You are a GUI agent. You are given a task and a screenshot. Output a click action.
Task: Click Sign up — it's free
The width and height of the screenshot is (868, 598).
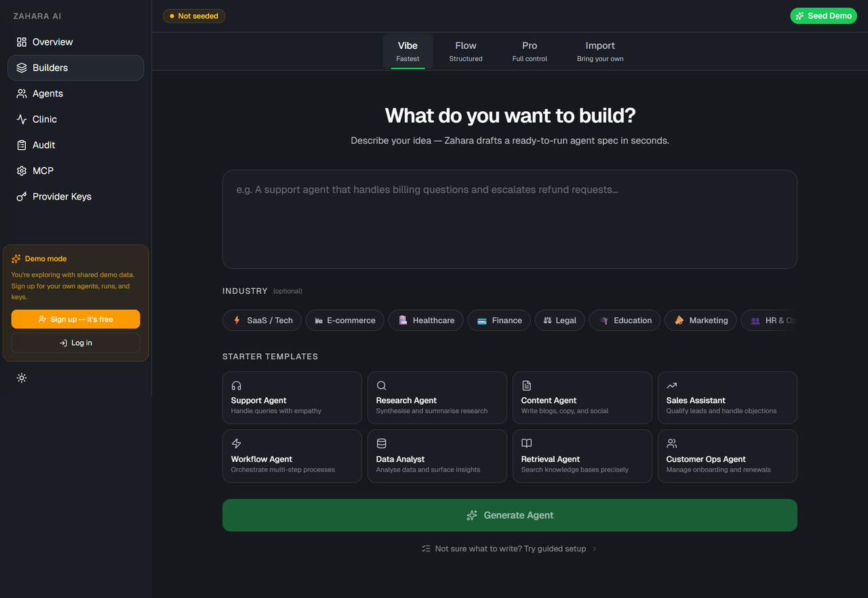click(x=75, y=319)
